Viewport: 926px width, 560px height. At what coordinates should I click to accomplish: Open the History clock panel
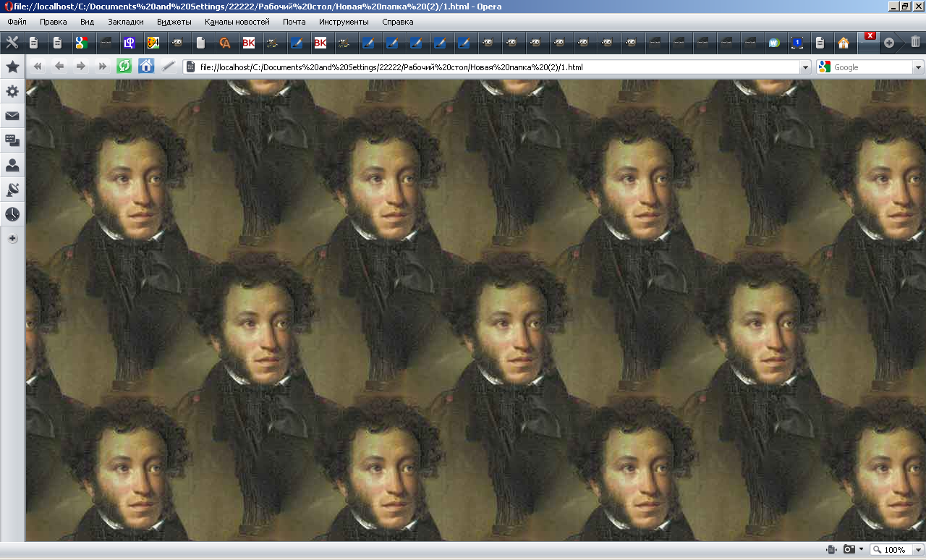pyautogui.click(x=12, y=214)
